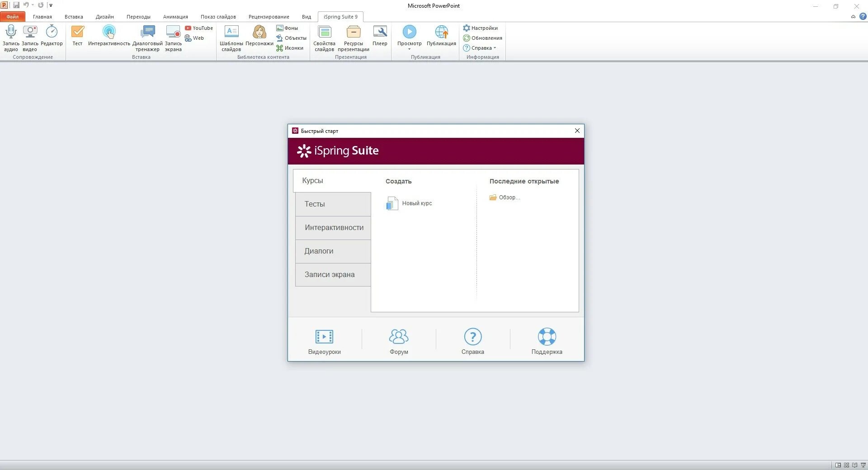Select the iSpring Suite 9 ribbon tab
868x470 pixels.
(340, 17)
